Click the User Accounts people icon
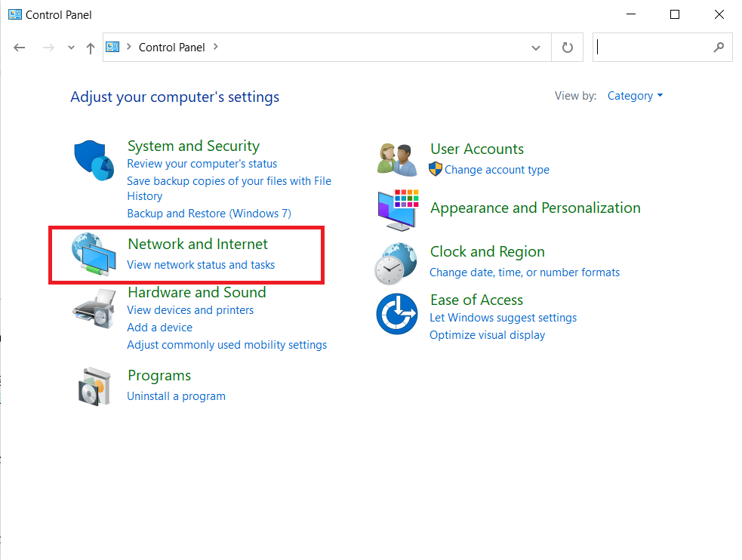742x560 pixels. pos(397,159)
